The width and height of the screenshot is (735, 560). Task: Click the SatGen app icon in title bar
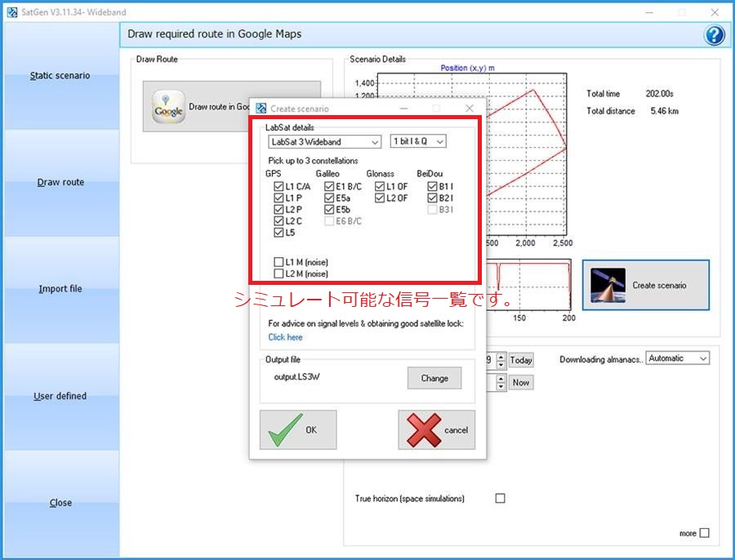[11, 12]
